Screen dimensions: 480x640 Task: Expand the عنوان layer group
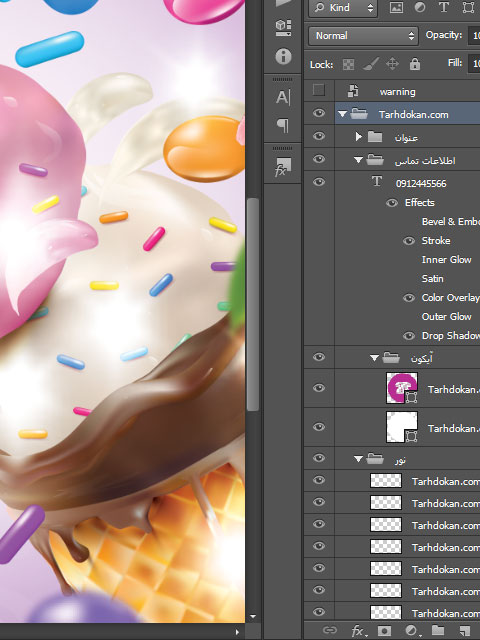[358, 136]
